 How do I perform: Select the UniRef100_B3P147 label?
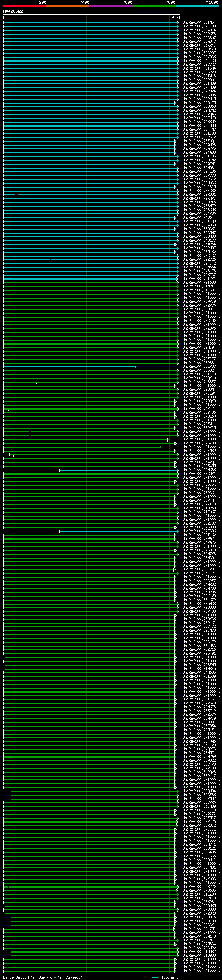pyautogui.click(x=199, y=776)
